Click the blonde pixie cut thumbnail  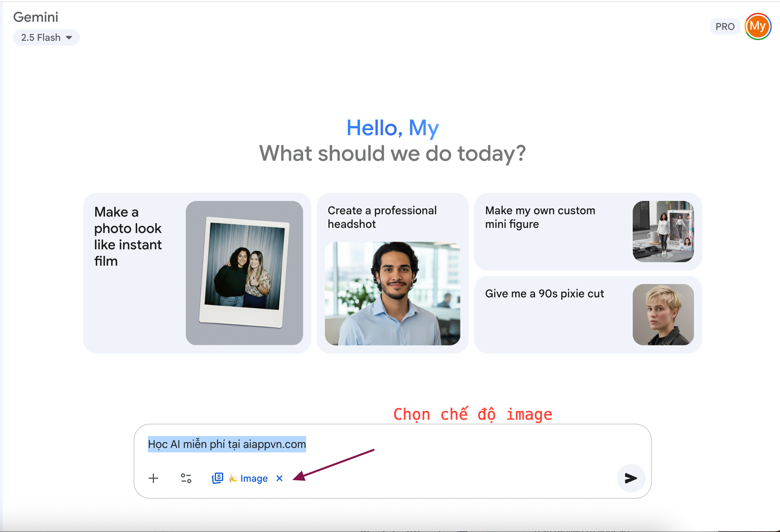click(x=663, y=315)
